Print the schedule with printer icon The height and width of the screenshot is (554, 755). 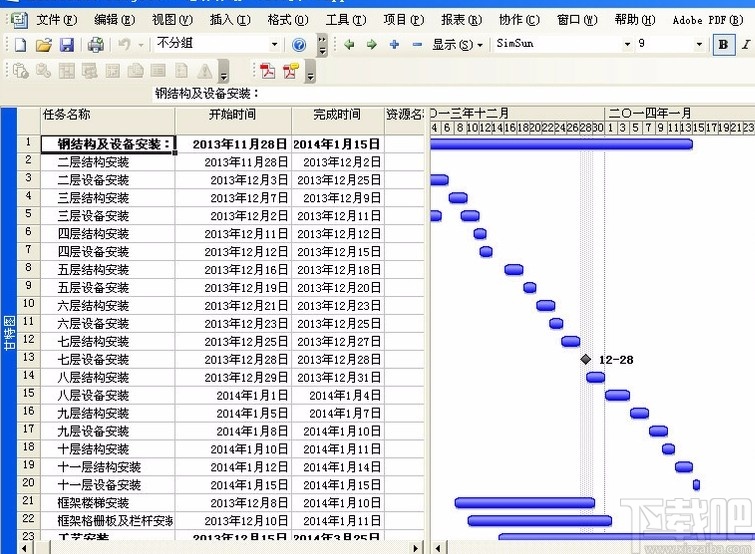95,45
